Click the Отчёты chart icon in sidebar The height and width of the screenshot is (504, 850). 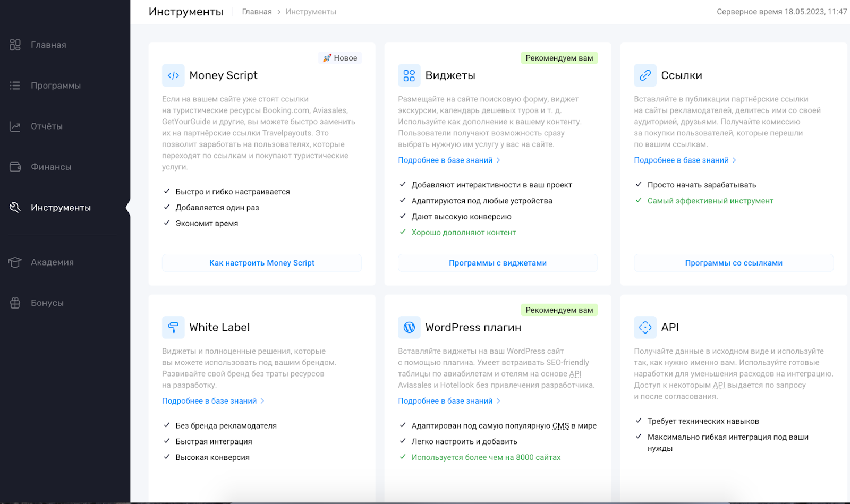15,126
